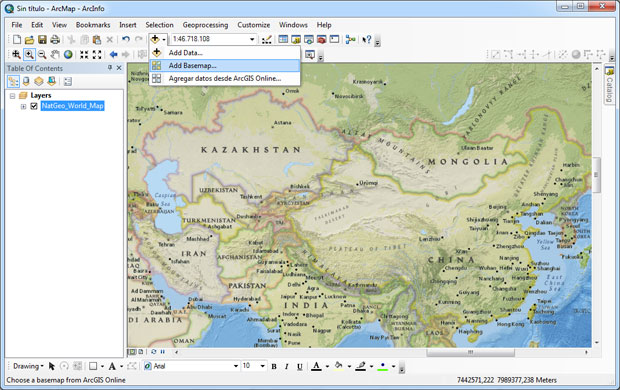Open the Table Of Contents window icon
The width and height of the screenshot is (620, 390).
click(x=283, y=39)
